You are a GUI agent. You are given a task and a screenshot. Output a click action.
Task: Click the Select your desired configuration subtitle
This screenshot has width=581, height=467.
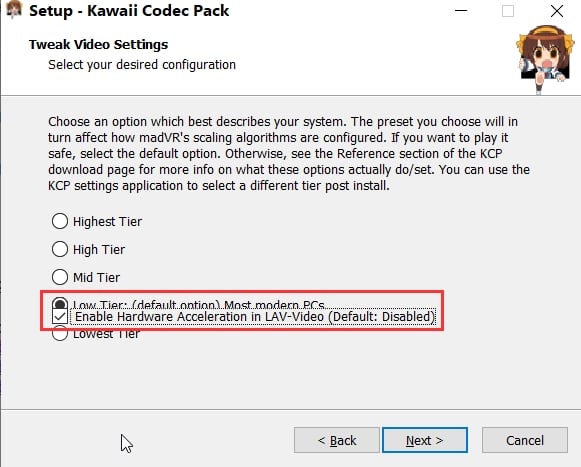point(142,65)
